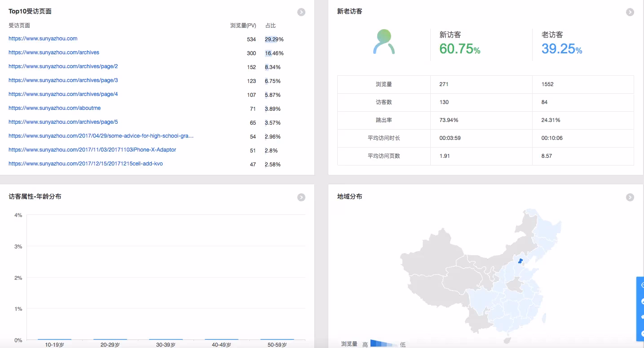Click top icon in blue floating sidebar
This screenshot has width=644, height=348.
click(642, 285)
